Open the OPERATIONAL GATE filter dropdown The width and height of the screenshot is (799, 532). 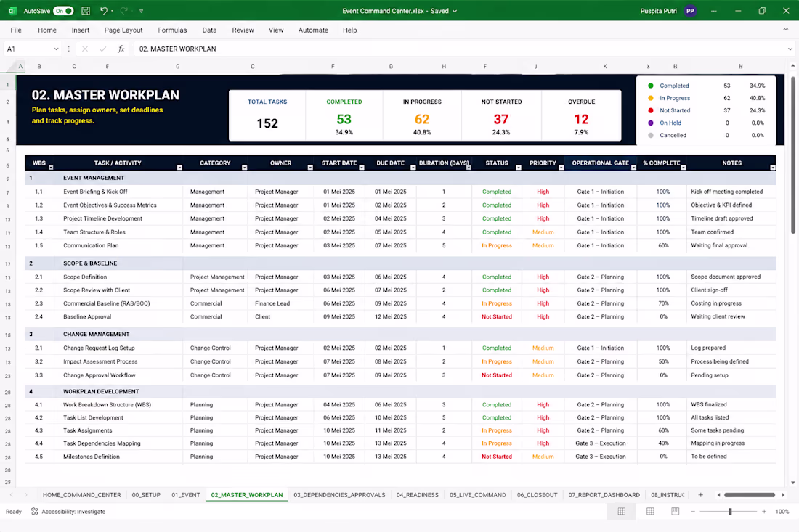click(633, 168)
